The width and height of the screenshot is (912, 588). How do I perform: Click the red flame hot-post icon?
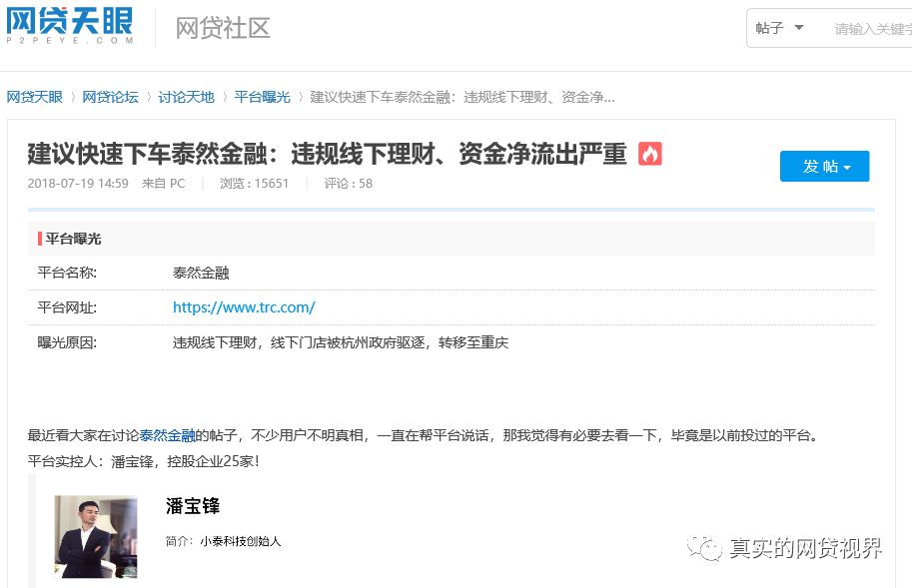[x=649, y=154]
